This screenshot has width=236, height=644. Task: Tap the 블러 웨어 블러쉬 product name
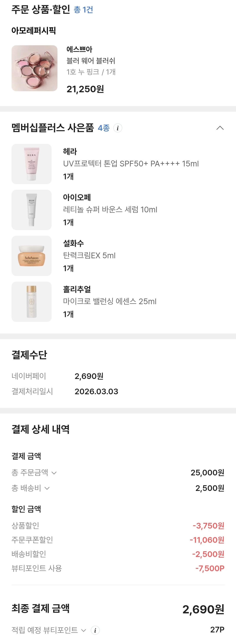click(91, 61)
